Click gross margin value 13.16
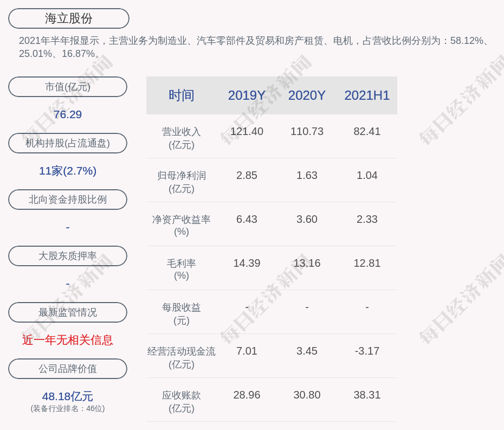The image size is (504, 430). (307, 263)
